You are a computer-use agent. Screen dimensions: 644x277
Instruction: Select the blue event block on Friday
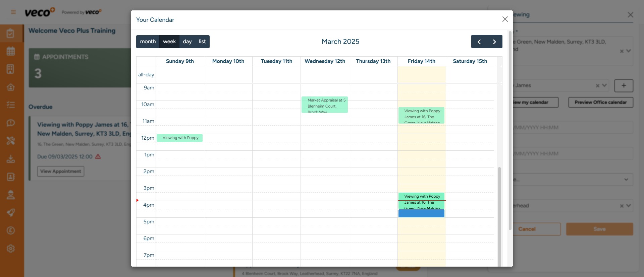(421, 213)
